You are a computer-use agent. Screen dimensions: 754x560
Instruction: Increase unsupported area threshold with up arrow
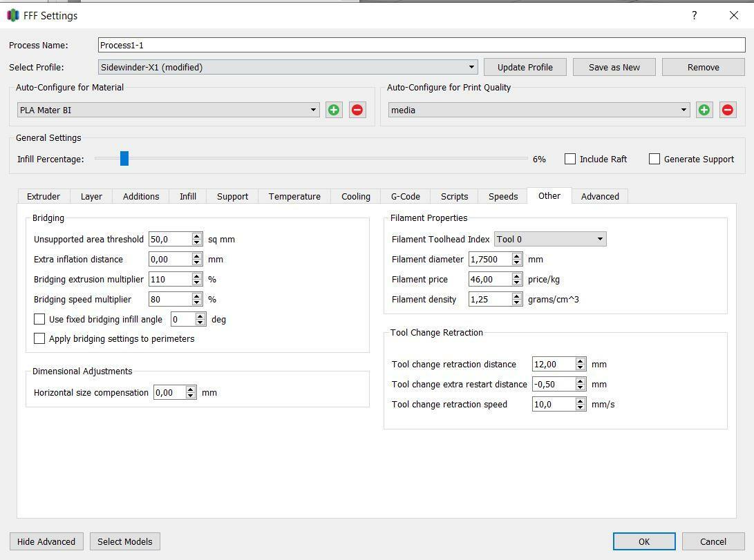click(x=197, y=236)
